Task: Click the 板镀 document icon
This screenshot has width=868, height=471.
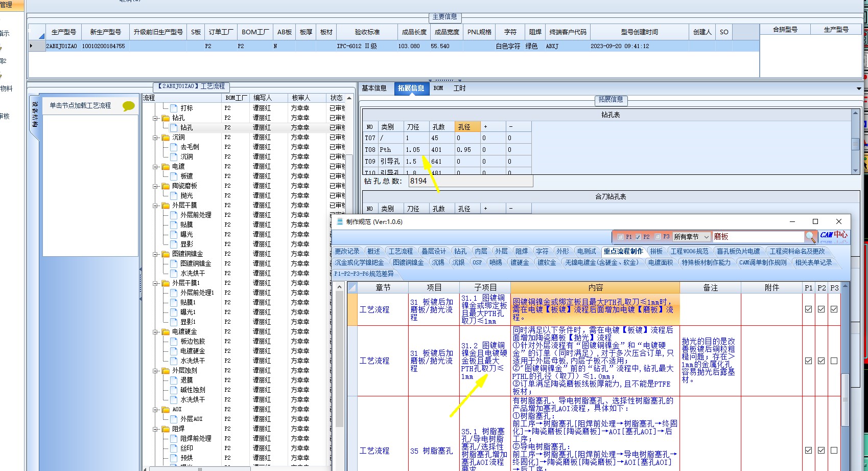Action: point(174,176)
